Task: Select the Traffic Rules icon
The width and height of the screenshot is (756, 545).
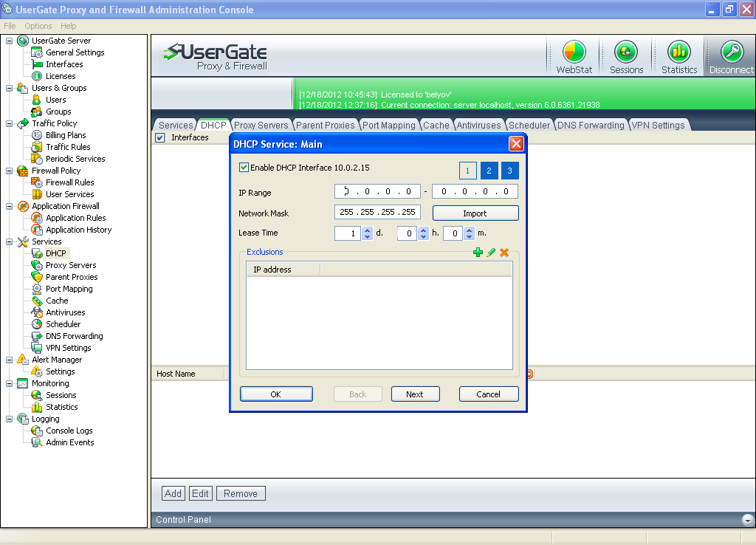Action: [37, 147]
